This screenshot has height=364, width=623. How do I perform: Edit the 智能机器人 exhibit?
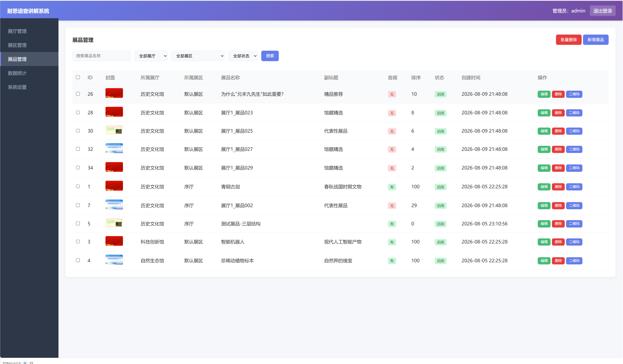click(x=544, y=242)
